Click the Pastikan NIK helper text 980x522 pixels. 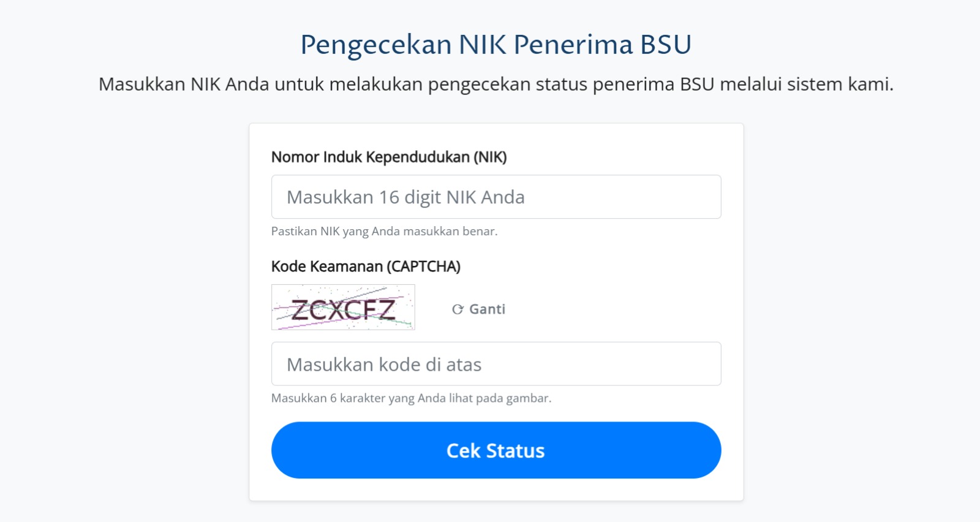pyautogui.click(x=385, y=231)
